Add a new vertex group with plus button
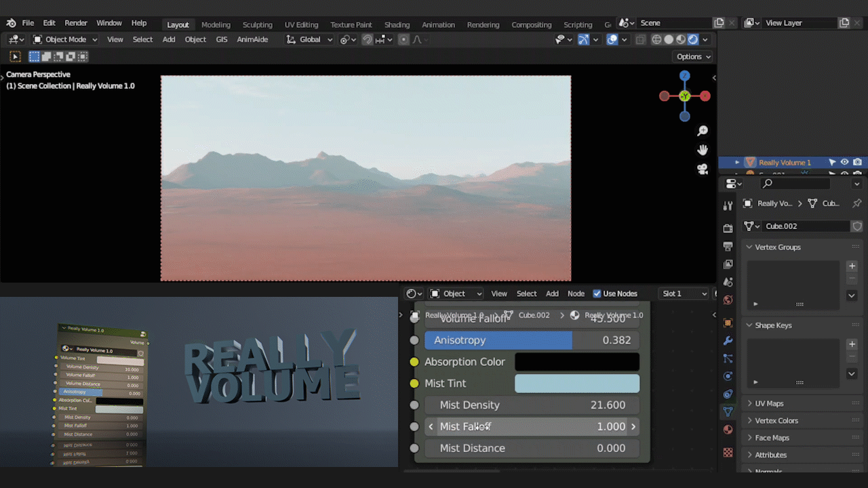The height and width of the screenshot is (488, 868). [x=852, y=266]
